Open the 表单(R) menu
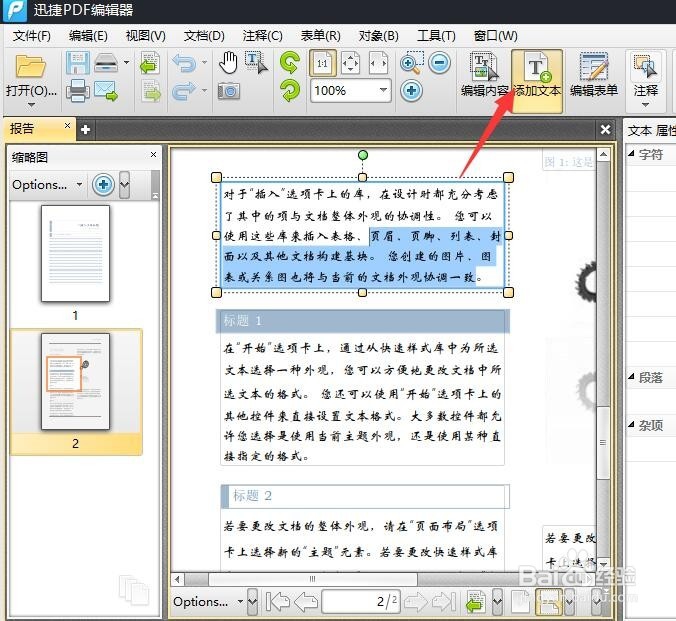The image size is (676, 621). coord(320,36)
